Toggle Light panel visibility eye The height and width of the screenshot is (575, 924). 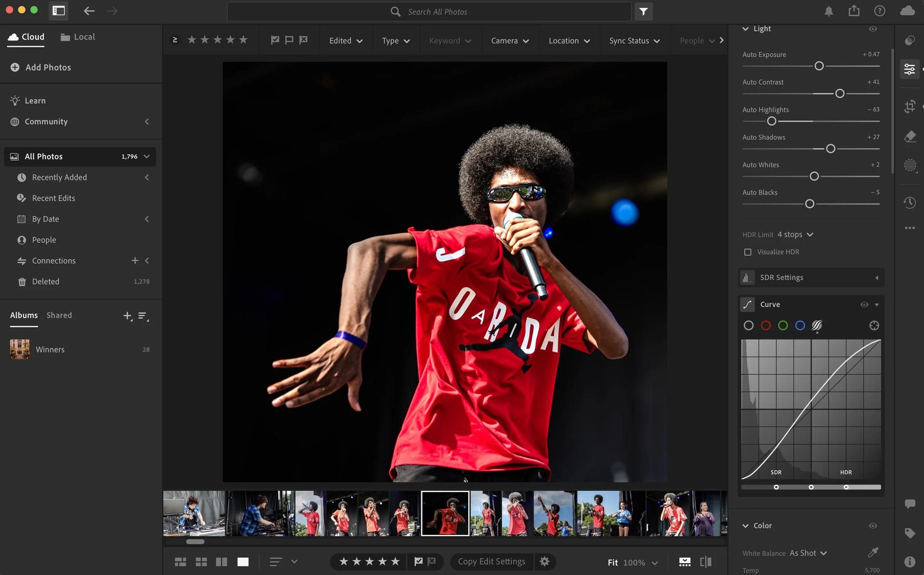pos(873,29)
